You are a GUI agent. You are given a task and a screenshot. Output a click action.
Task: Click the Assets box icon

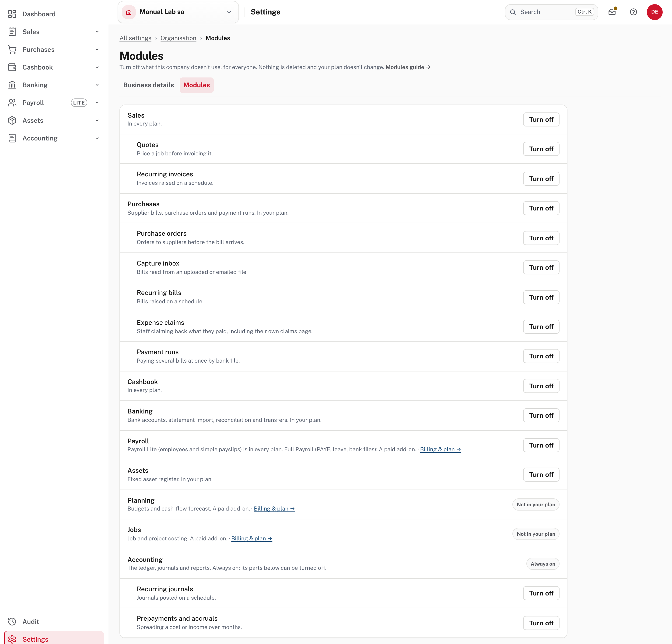[x=12, y=120]
